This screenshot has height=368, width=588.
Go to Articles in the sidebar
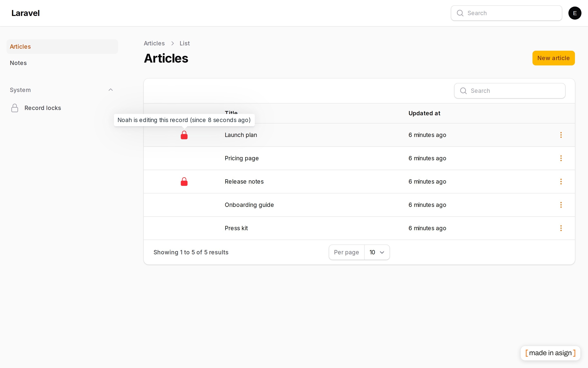click(x=62, y=46)
